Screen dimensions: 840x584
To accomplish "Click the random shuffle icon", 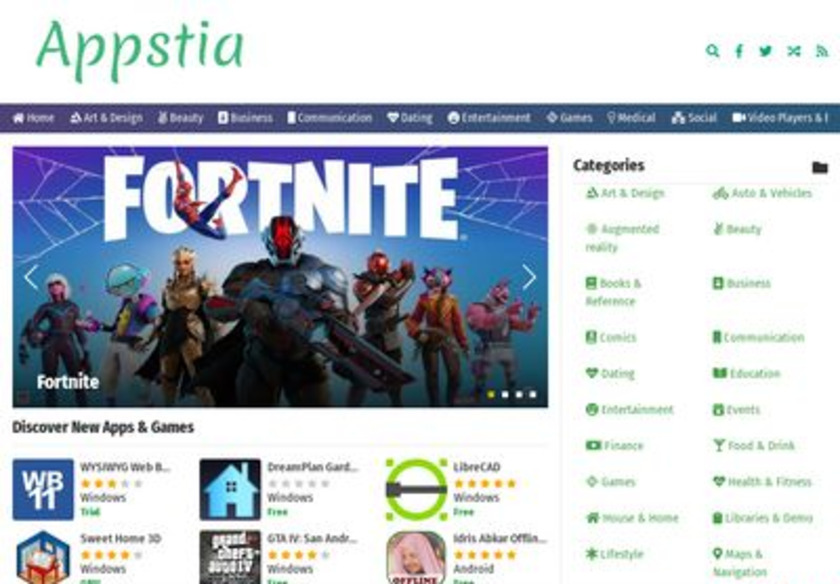I will 794,51.
